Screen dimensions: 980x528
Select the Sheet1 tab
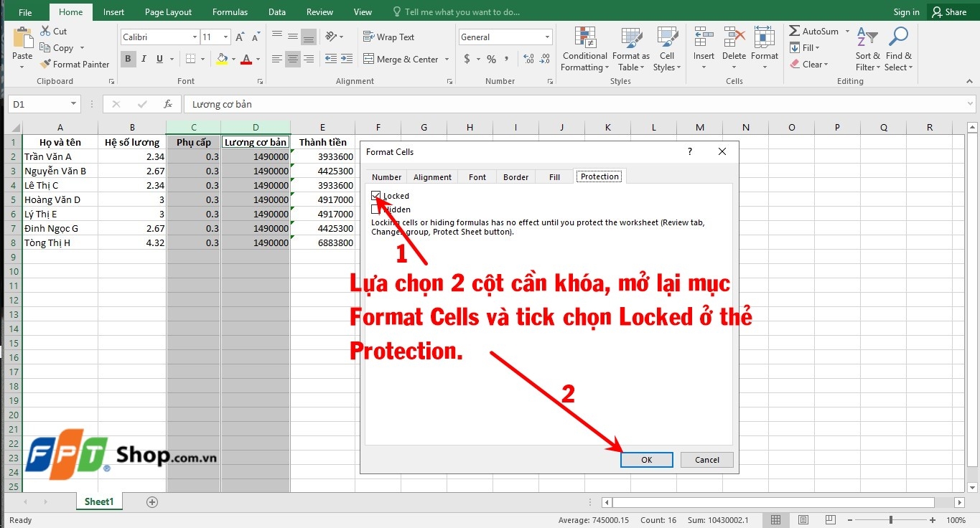[x=98, y=501]
